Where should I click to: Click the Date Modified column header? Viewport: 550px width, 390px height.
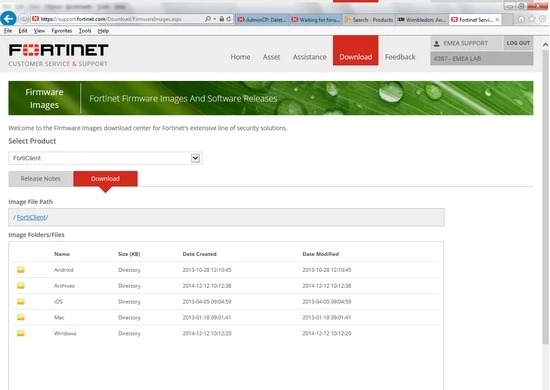[x=320, y=254]
